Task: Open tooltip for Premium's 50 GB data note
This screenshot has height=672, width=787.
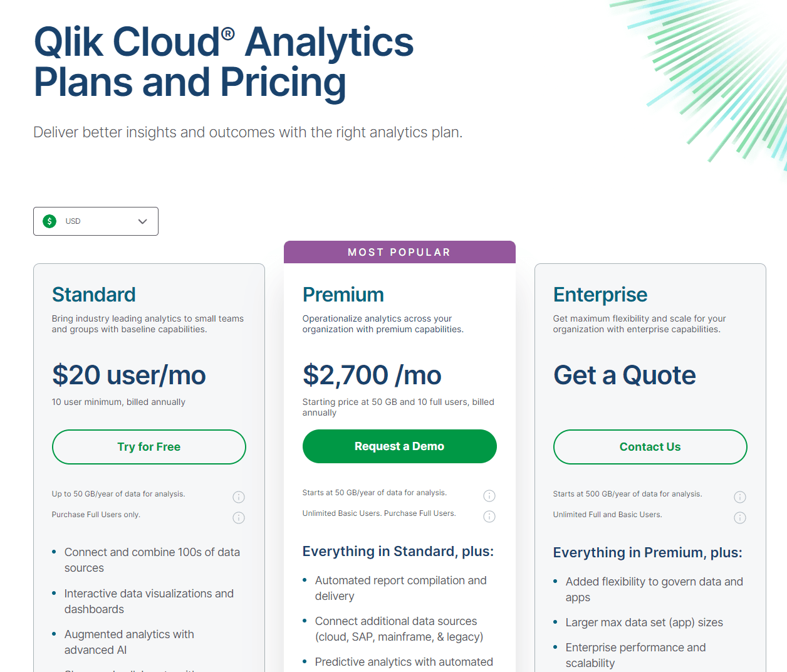Action: pos(489,495)
